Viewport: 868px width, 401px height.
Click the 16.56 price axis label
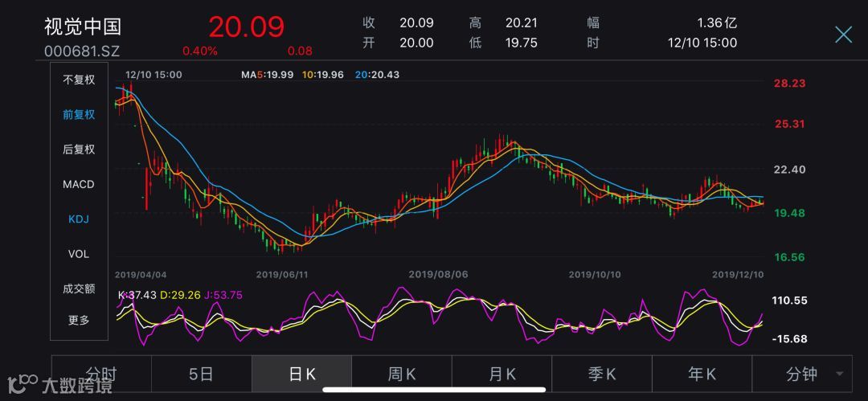tap(790, 257)
